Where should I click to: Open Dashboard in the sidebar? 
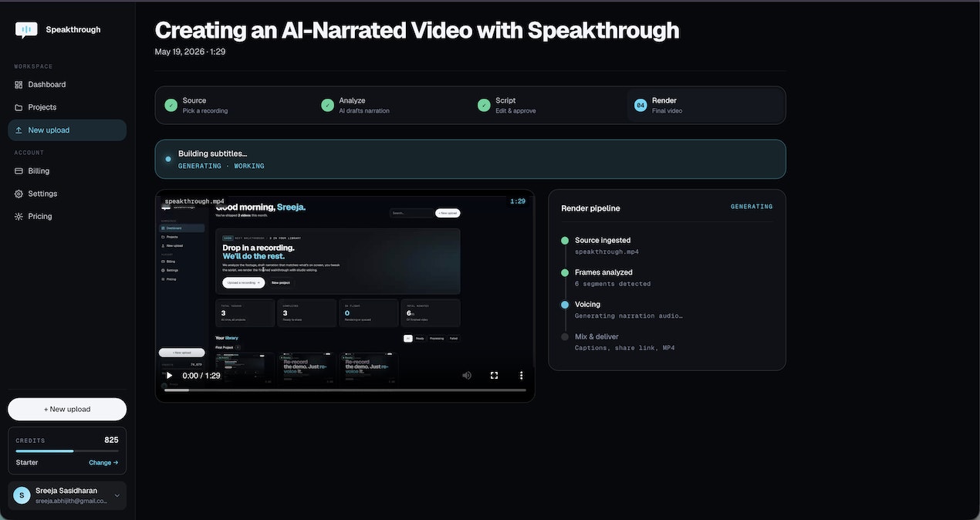pos(67,84)
